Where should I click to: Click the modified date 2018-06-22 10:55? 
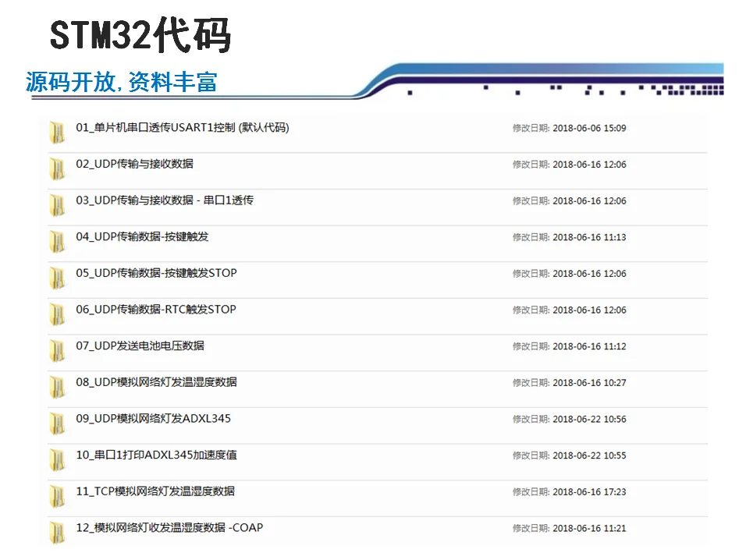tap(589, 455)
